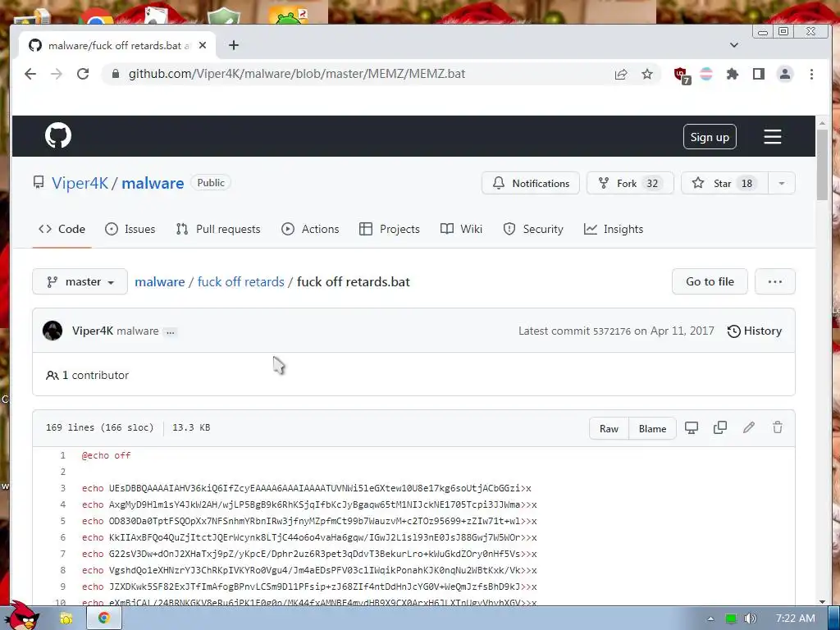
Task: Go forward with the browser forward arrow
Action: click(57, 74)
